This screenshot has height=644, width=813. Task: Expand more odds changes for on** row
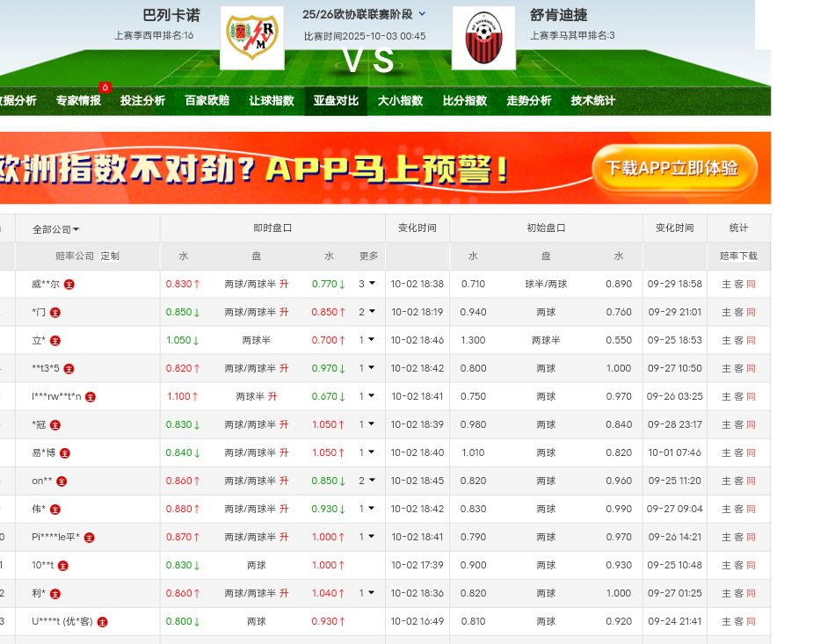coord(367,481)
